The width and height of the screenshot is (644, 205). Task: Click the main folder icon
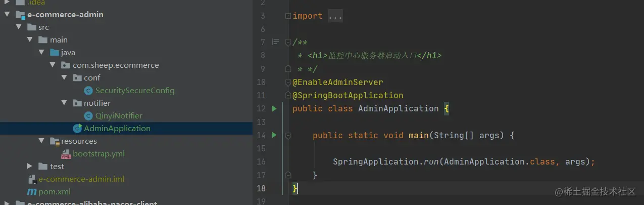43,40
